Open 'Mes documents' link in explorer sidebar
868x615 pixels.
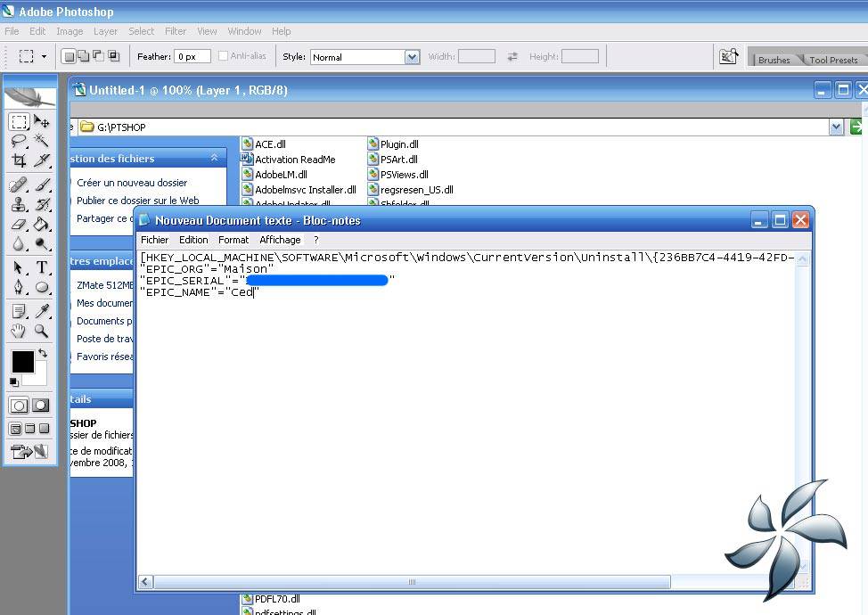(x=104, y=303)
